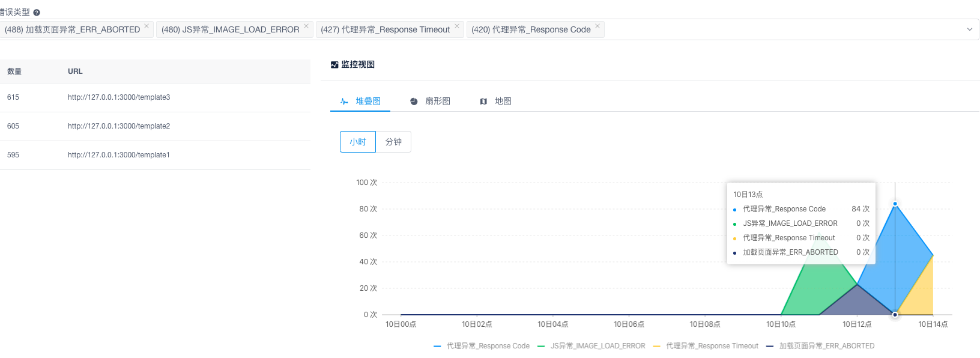Click the 10日10点 axis label
Screen dimensions: 980x358
click(x=781, y=324)
